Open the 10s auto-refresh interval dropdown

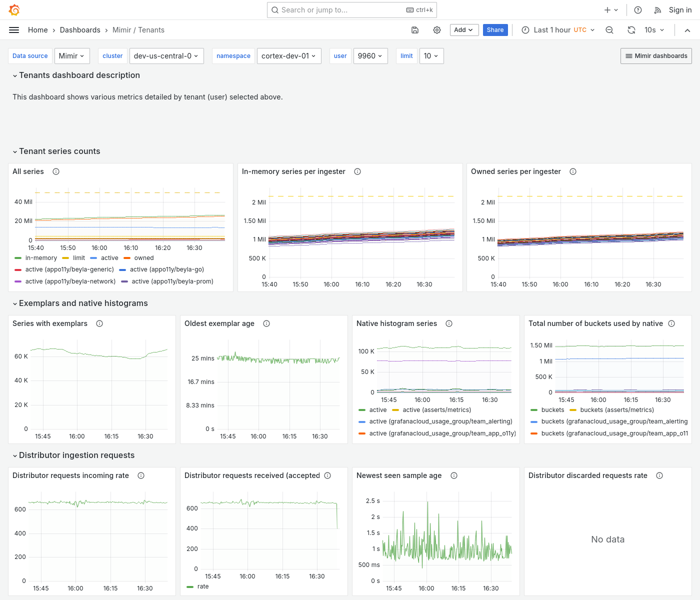[654, 30]
